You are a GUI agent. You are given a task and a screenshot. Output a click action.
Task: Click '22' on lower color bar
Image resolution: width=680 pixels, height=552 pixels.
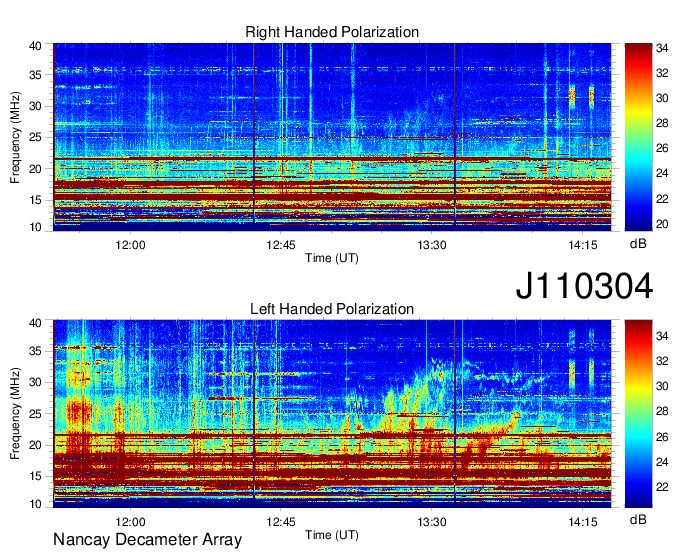coord(662,487)
